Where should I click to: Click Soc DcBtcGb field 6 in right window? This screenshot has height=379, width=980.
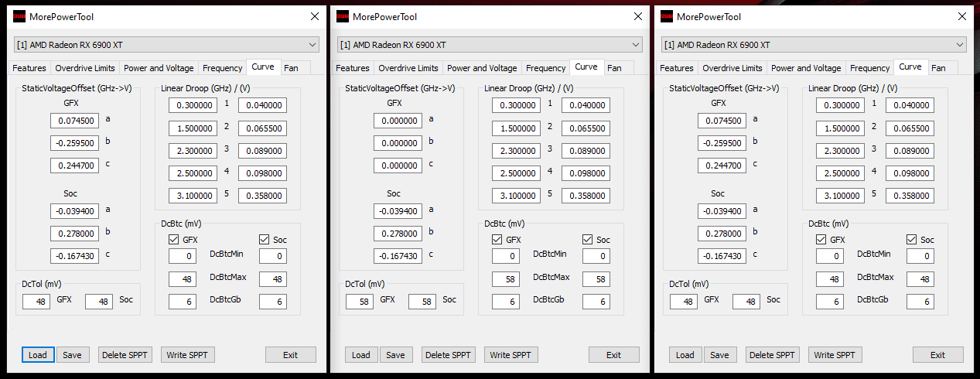tap(920, 302)
